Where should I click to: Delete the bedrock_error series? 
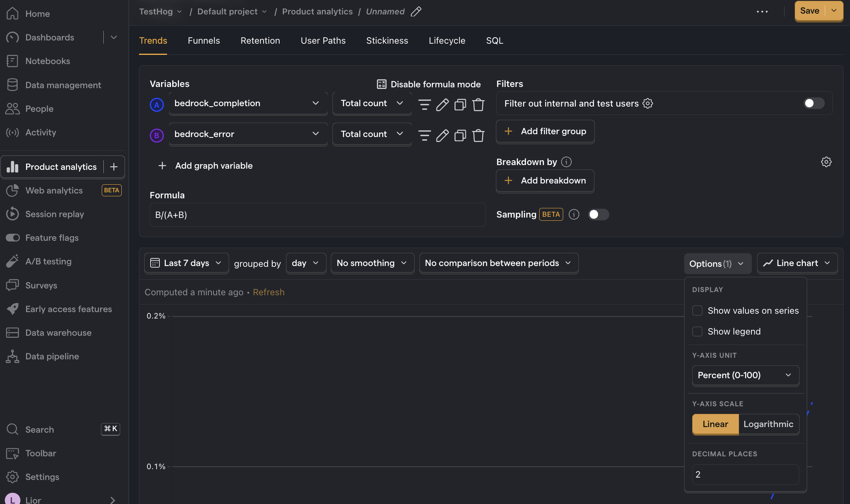pos(478,135)
